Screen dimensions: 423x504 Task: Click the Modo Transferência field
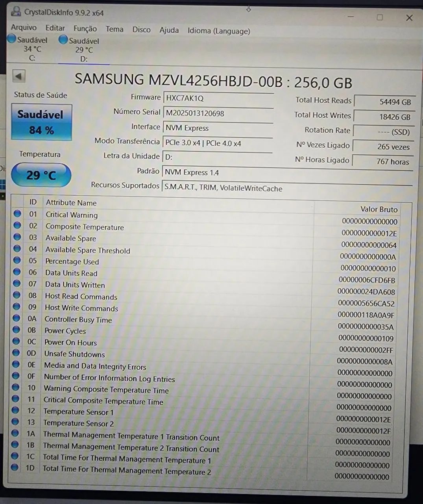(218, 143)
